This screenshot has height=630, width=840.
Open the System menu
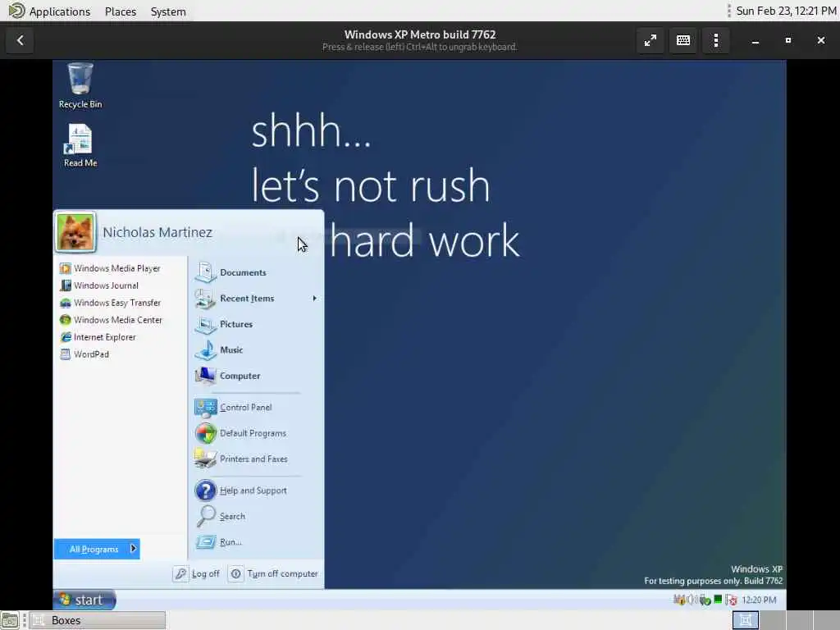[168, 11]
